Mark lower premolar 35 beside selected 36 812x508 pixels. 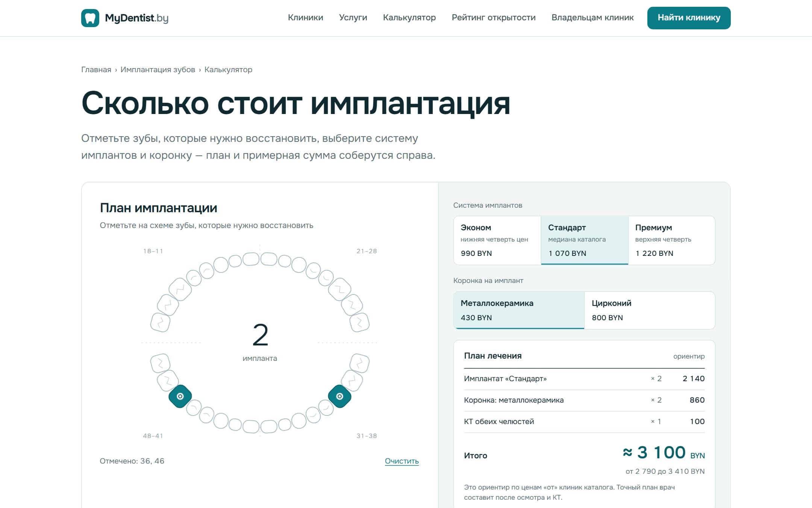326,408
